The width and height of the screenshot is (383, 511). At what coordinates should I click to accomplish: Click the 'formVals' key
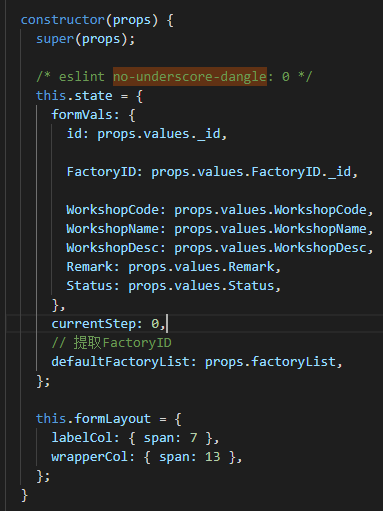pos(82,115)
